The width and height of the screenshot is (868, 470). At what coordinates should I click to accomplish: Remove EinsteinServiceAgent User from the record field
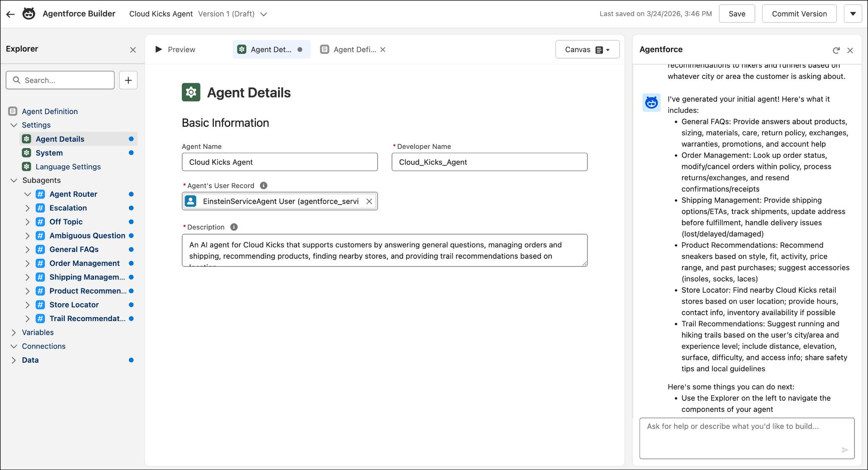click(x=369, y=201)
